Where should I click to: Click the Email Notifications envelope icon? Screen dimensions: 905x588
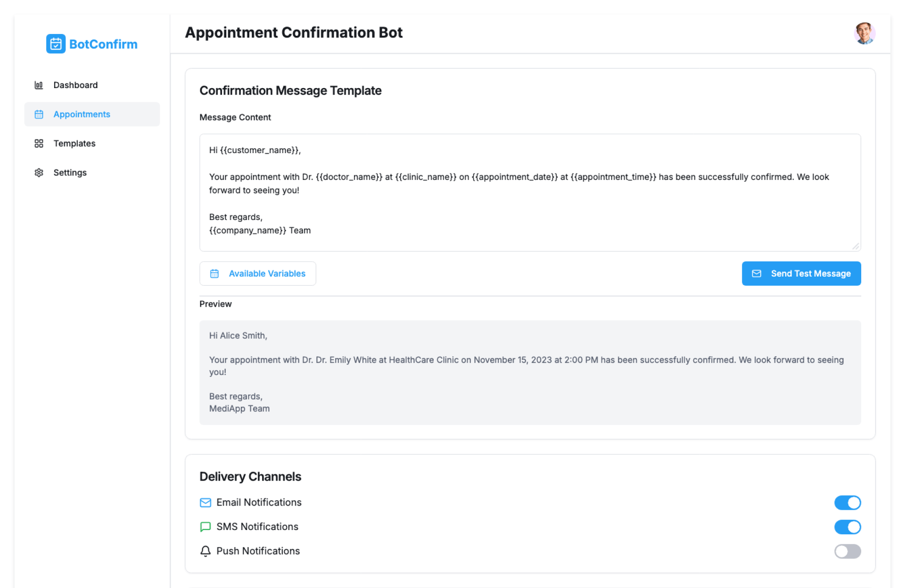coord(206,503)
